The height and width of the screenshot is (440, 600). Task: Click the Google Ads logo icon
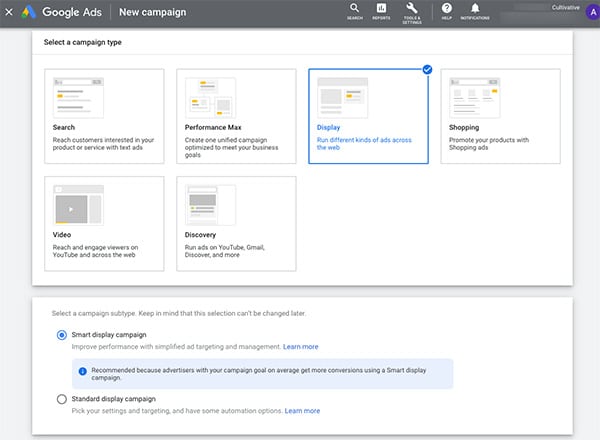tap(29, 12)
